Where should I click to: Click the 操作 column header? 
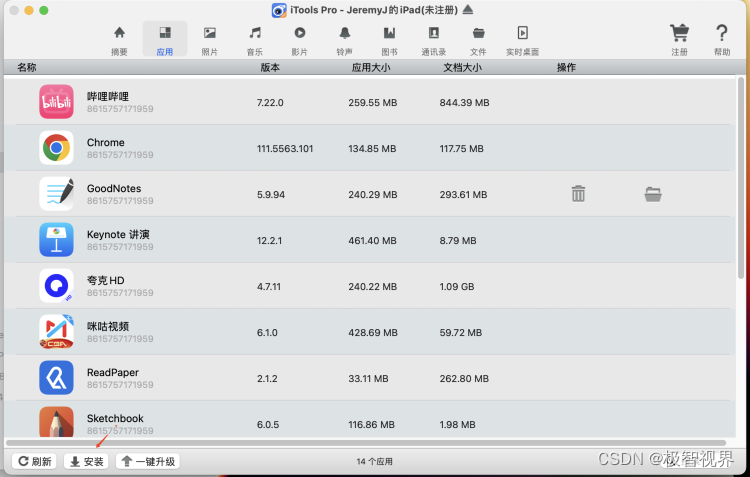pyautogui.click(x=566, y=67)
